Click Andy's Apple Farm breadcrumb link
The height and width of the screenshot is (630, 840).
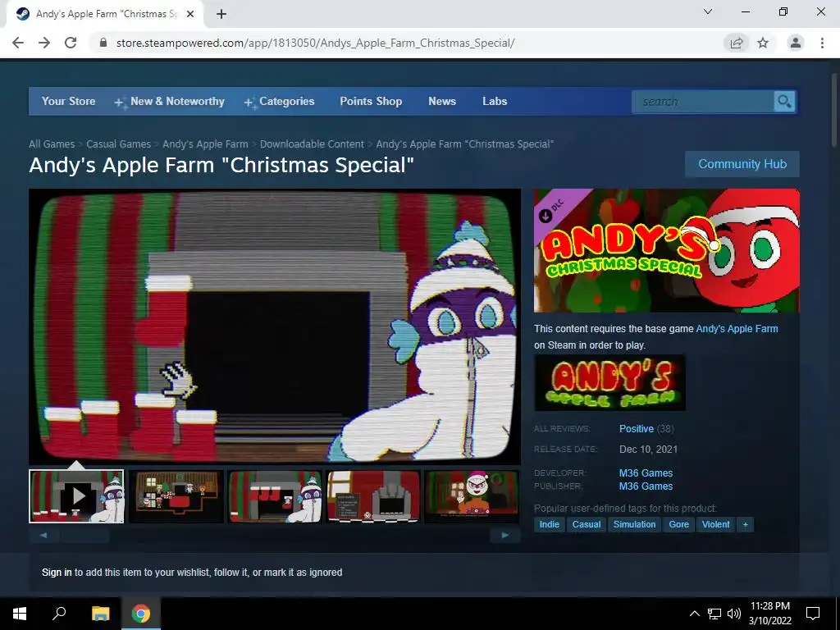[x=205, y=144]
